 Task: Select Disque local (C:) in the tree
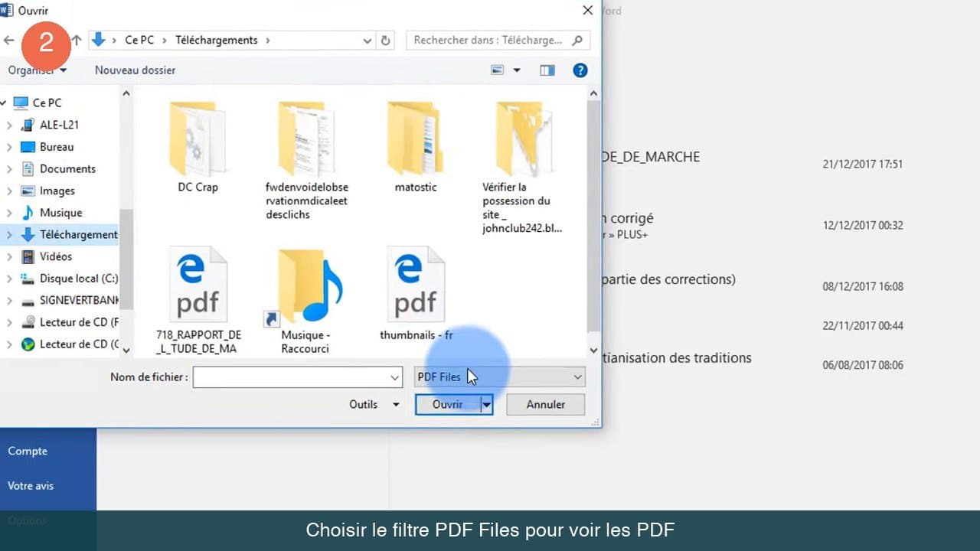tap(79, 279)
